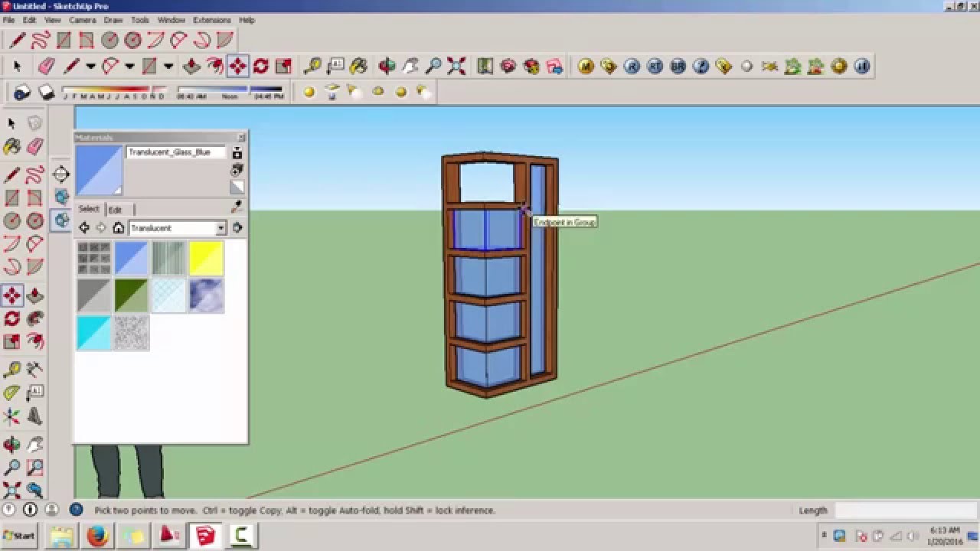The image size is (980, 551).
Task: Open the Materials Details menu arrow
Action: 237,228
